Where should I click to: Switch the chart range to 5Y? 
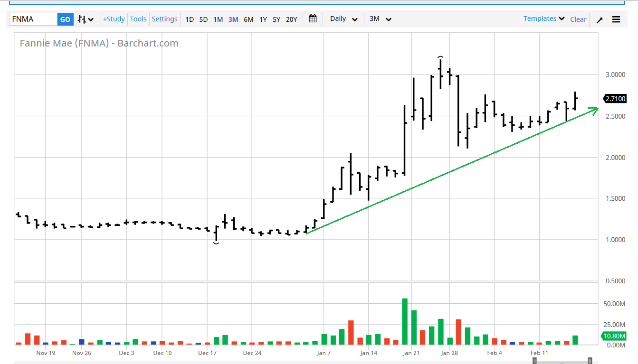pyautogui.click(x=276, y=19)
